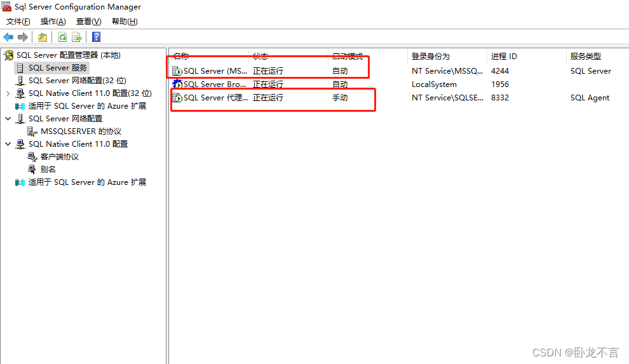Open the 帮助(H) menu
Screen dimensions: 629x364
125,22
